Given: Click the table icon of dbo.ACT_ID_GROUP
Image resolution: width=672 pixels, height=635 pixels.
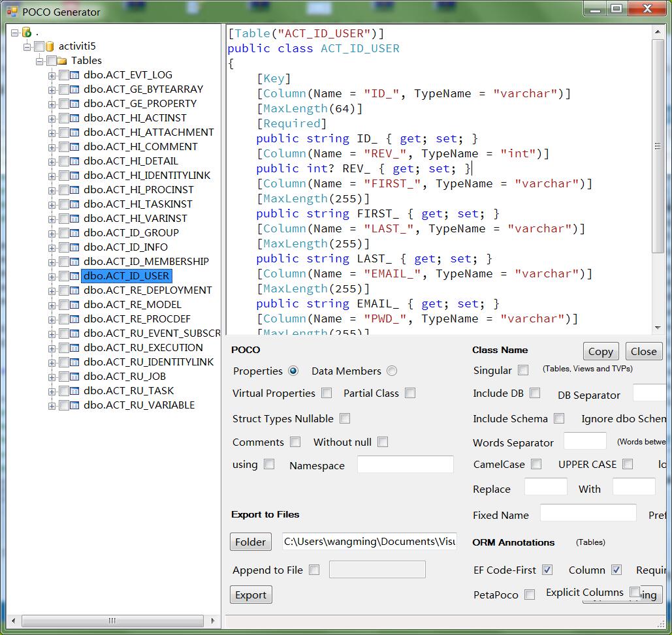Looking at the screenshot, I should tap(74, 233).
